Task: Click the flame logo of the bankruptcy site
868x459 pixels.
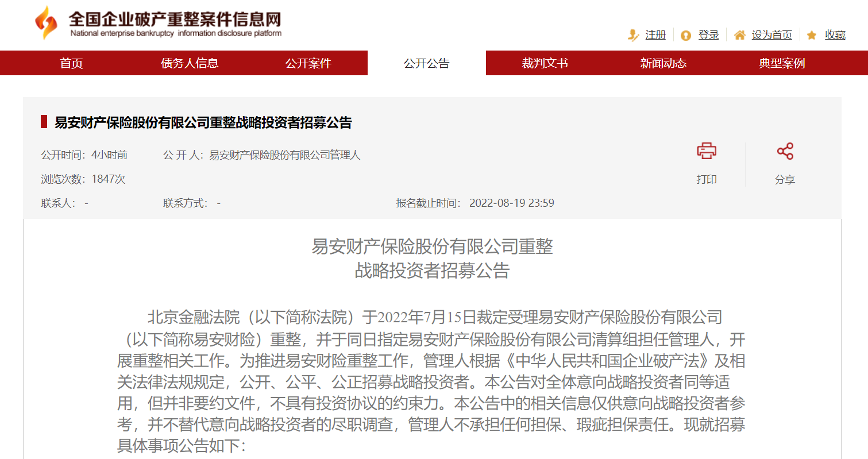Action: coord(46,24)
